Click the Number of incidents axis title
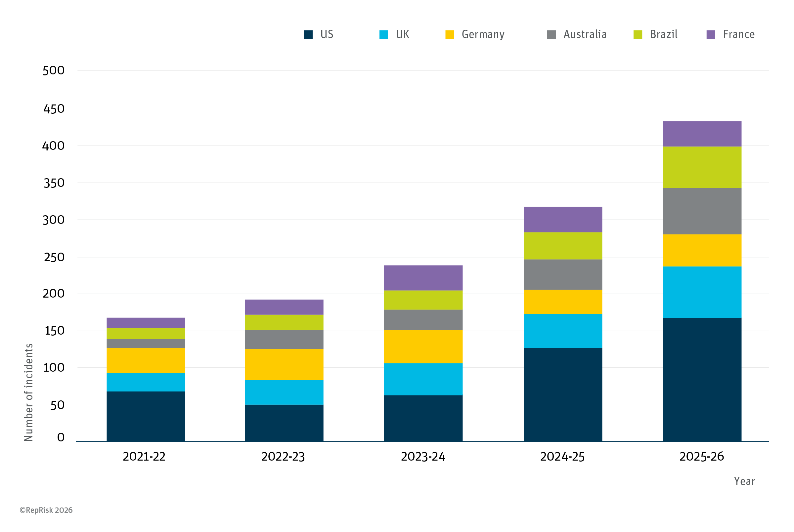794x532 pixels. click(x=29, y=392)
